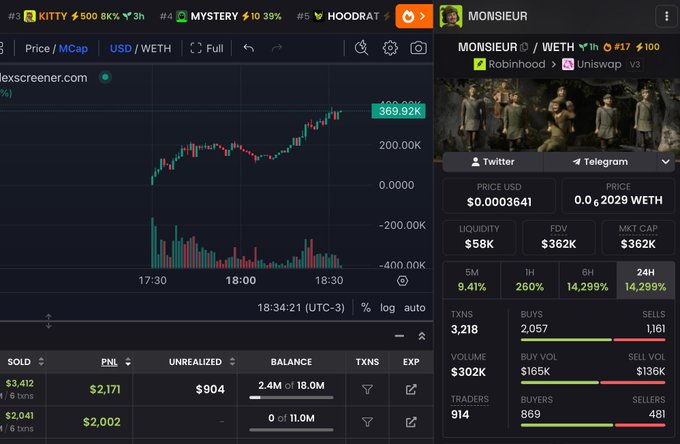
Task: Click the 369.92K price label on axis
Action: point(399,111)
